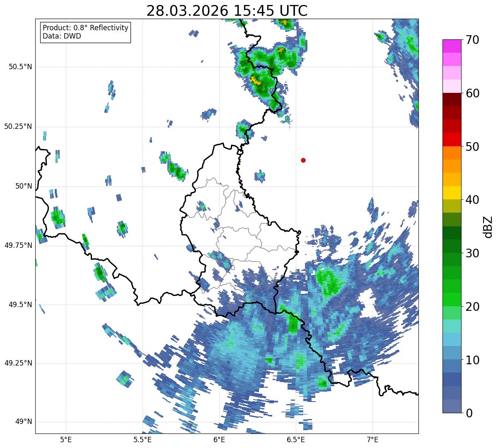Click the 'Product: 0.8° Reflectivity' label

pyautogui.click(x=86, y=28)
